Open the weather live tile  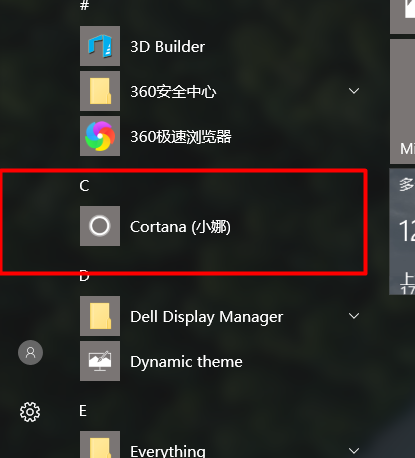[402, 232]
